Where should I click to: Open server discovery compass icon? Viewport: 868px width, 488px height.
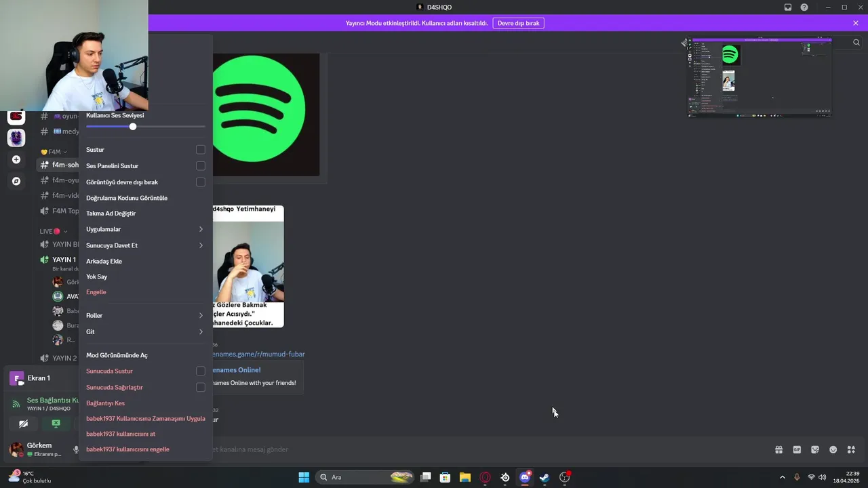click(x=16, y=181)
